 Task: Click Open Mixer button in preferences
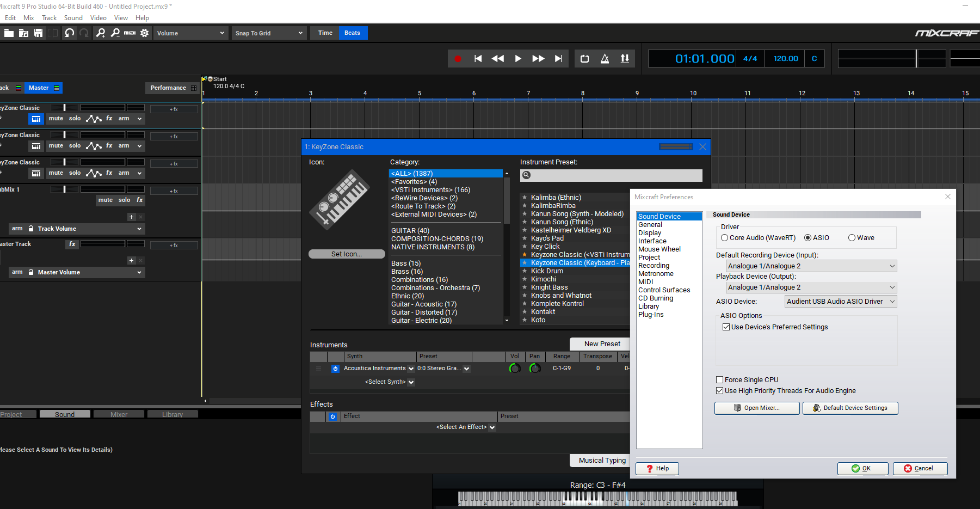pos(757,408)
